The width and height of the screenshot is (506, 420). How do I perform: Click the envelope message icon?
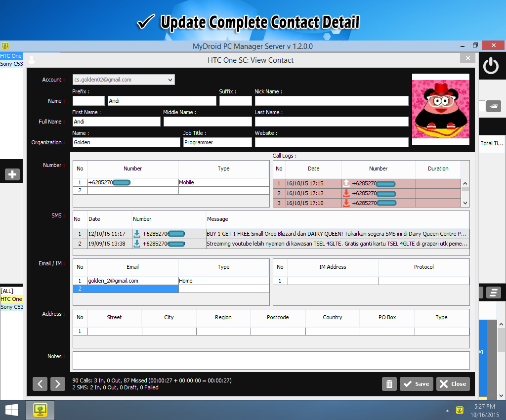pyautogui.click(x=493, y=106)
